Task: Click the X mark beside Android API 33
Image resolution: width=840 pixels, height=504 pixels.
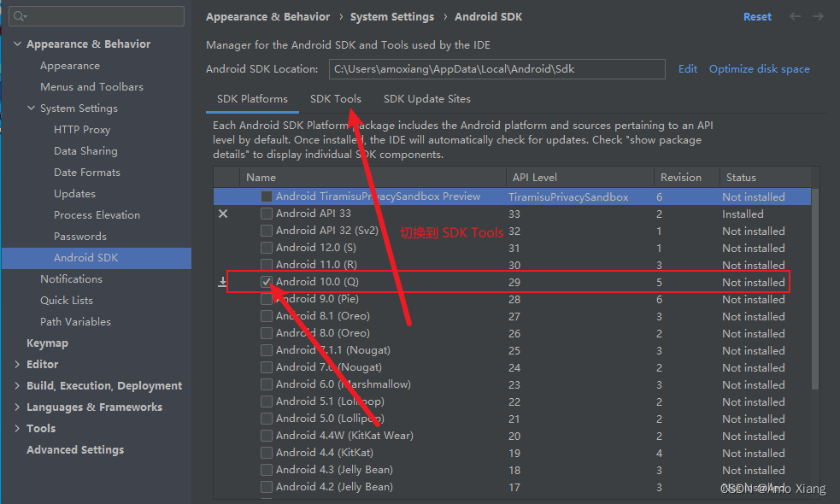Action: click(223, 214)
